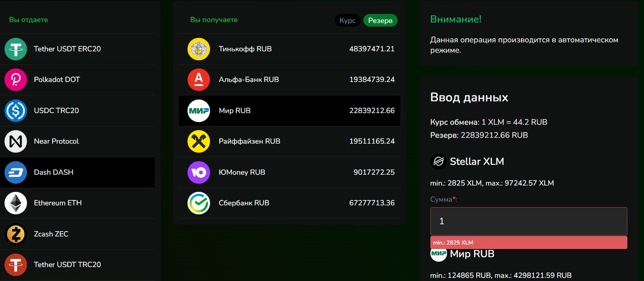Screen dimensions: 644x281
Task: Click the red min. 2825 XLM error message
Action: click(529, 242)
